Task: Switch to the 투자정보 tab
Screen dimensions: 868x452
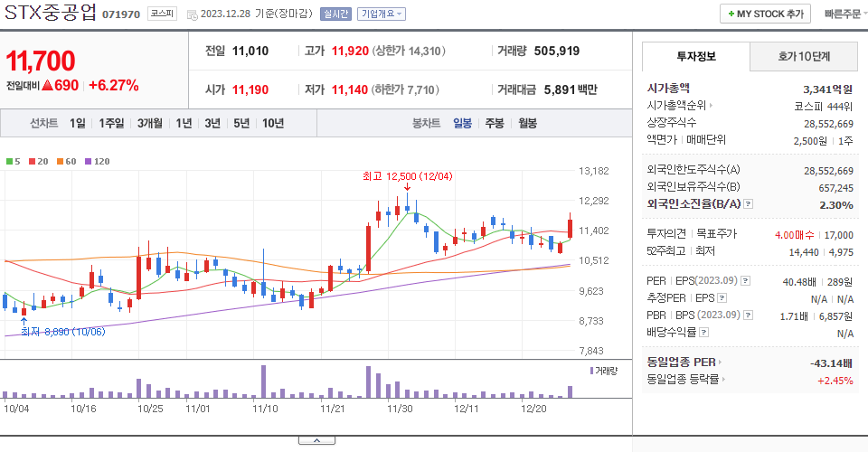Action: [x=696, y=56]
